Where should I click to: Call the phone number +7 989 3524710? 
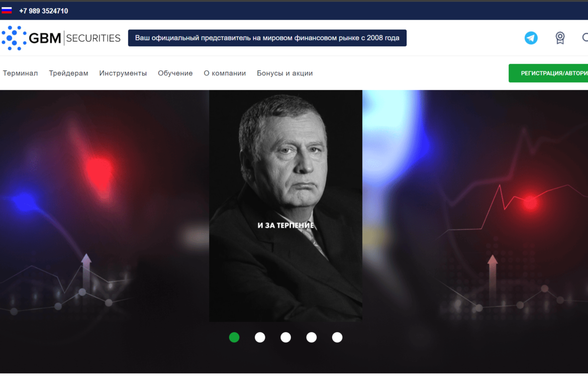(x=44, y=11)
